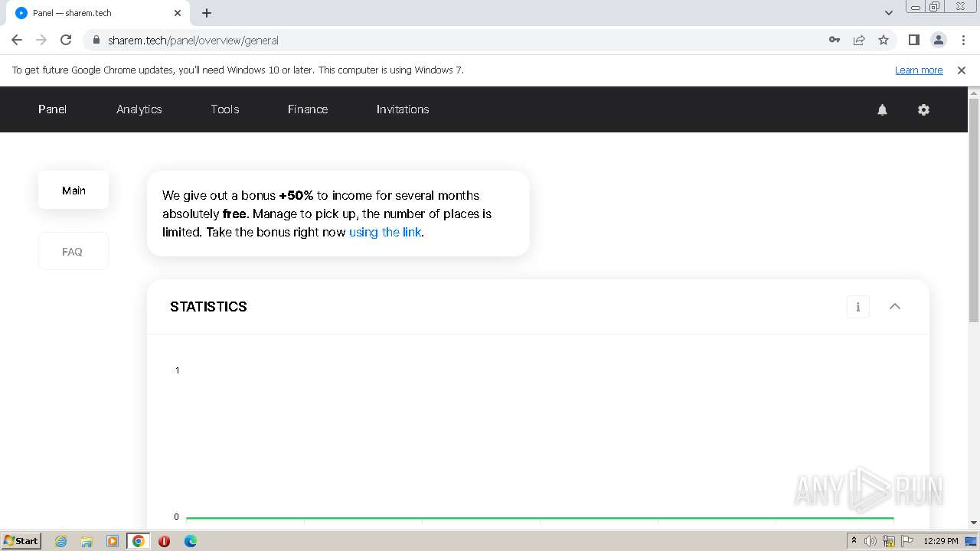Open File Explorer from taskbar
The width and height of the screenshot is (980, 551).
(87, 541)
